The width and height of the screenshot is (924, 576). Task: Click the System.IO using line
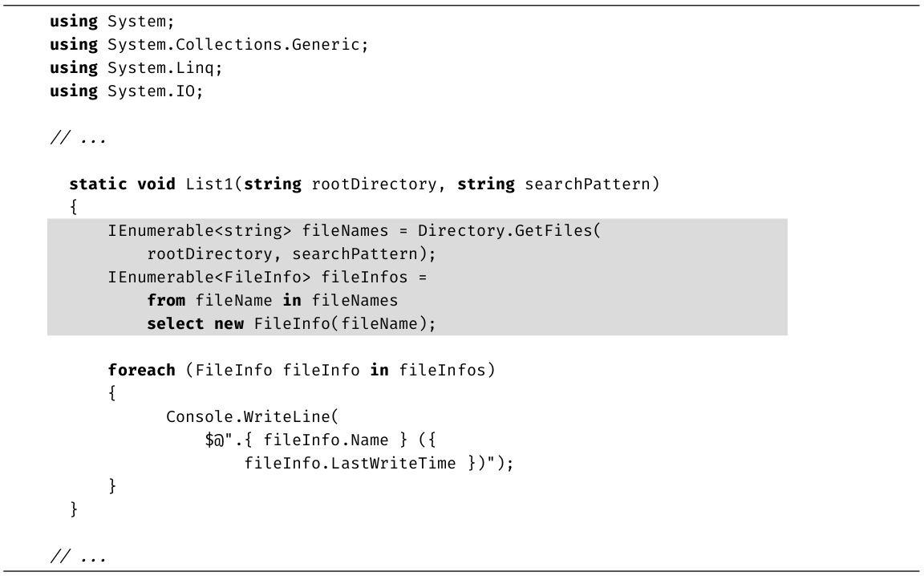[x=126, y=91]
